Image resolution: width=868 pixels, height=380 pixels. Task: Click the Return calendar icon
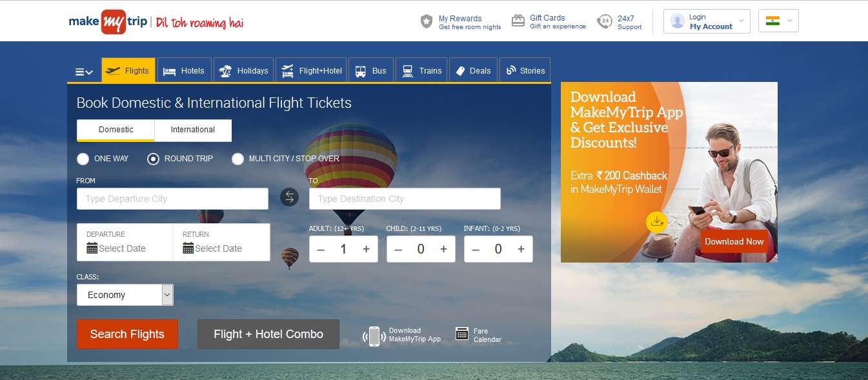tap(188, 248)
